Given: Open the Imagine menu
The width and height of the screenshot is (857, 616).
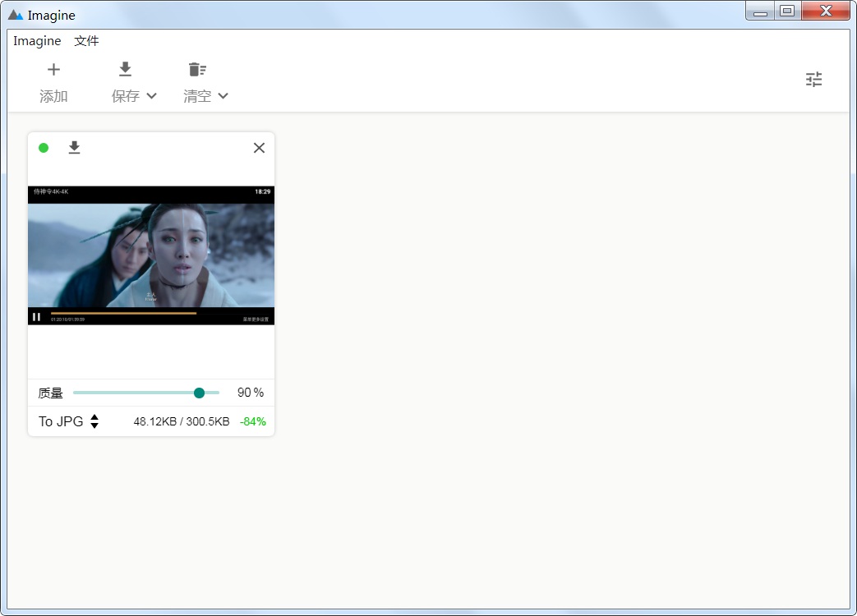Looking at the screenshot, I should click(x=37, y=40).
